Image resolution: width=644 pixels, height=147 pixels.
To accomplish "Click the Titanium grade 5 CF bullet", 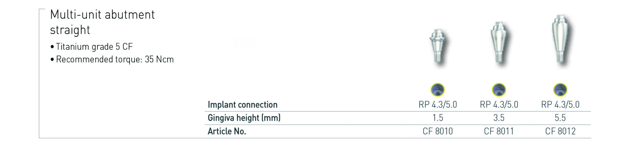I will click(94, 47).
